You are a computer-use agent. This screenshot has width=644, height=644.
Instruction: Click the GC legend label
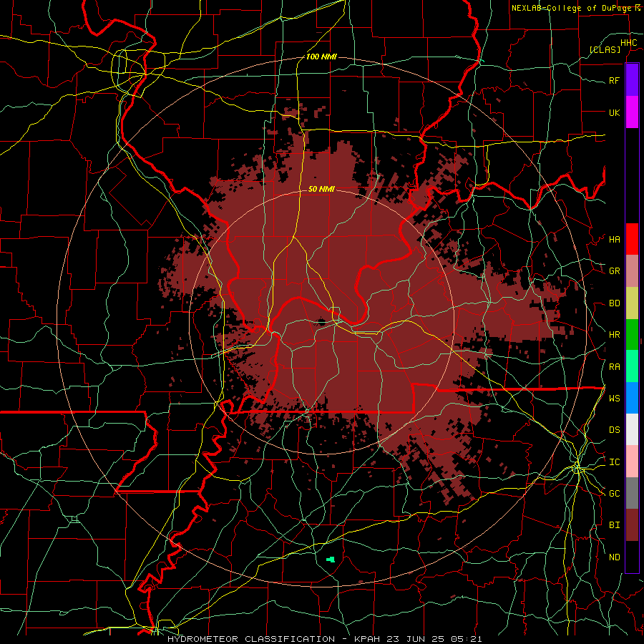pos(615,494)
